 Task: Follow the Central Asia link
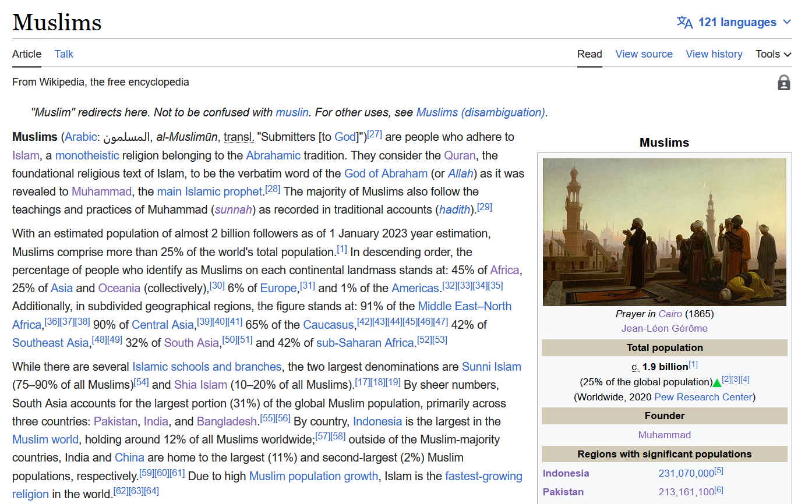[x=163, y=324]
